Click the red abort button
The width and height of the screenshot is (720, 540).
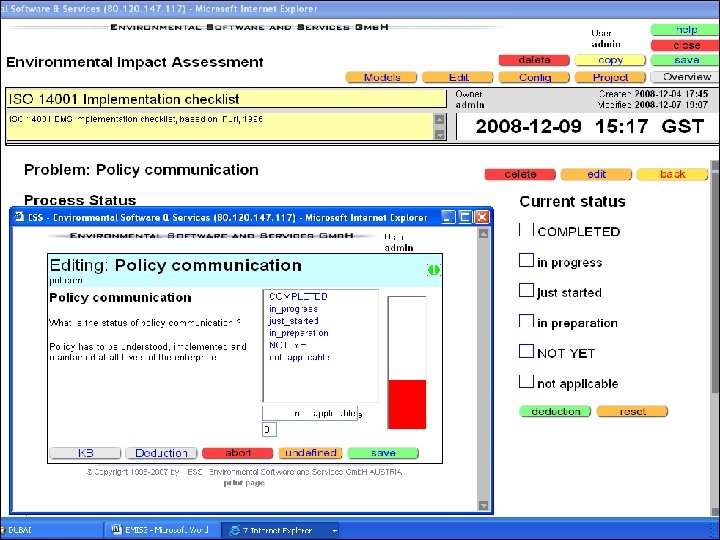(237, 453)
